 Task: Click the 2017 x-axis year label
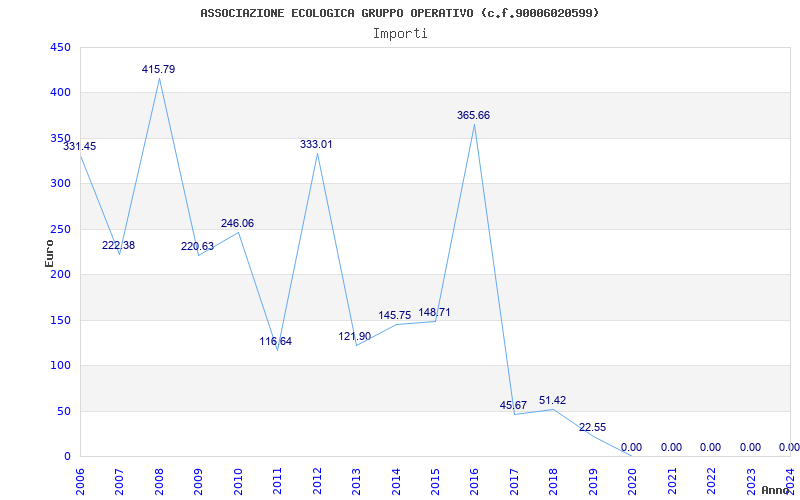pyautogui.click(x=514, y=481)
